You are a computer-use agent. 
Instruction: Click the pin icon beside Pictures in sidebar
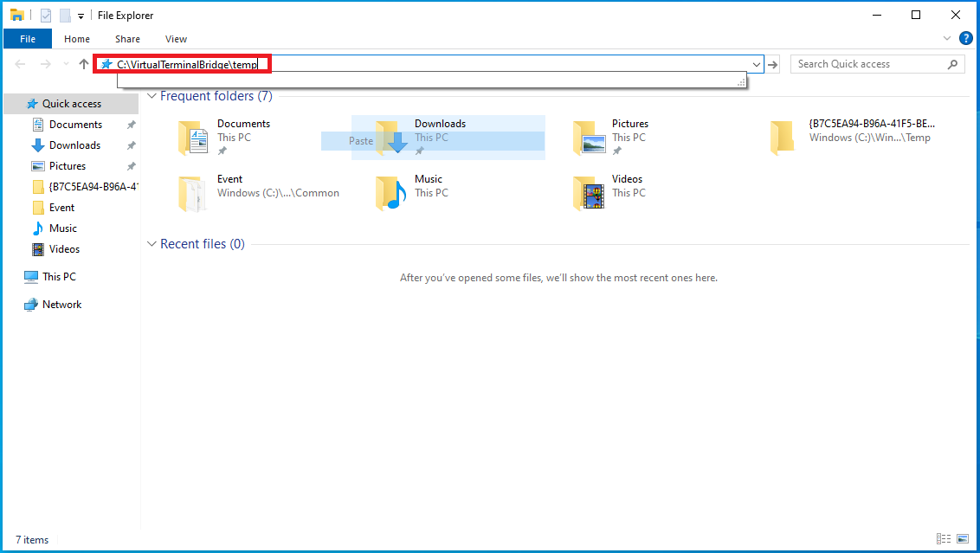[x=132, y=166]
